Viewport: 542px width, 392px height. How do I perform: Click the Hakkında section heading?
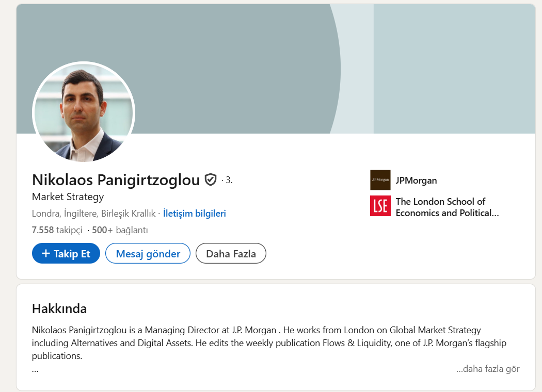(59, 308)
